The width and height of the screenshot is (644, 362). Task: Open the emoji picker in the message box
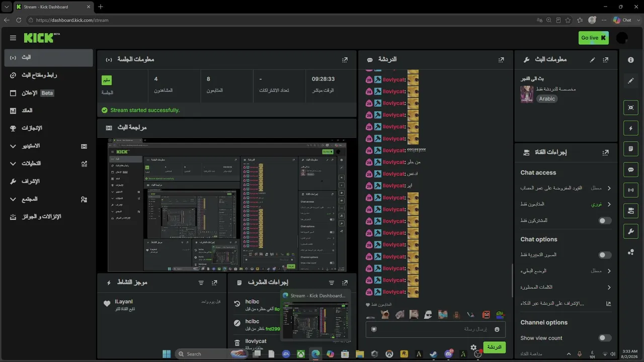click(497, 329)
